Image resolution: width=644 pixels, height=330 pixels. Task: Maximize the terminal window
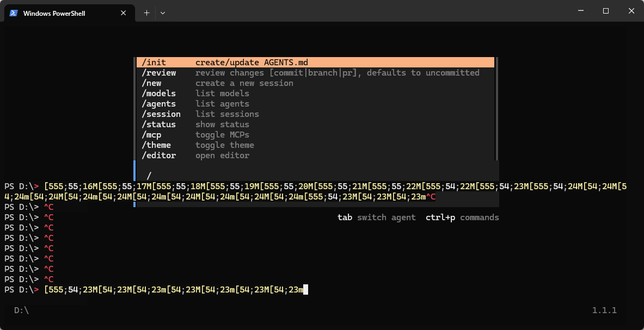click(606, 11)
